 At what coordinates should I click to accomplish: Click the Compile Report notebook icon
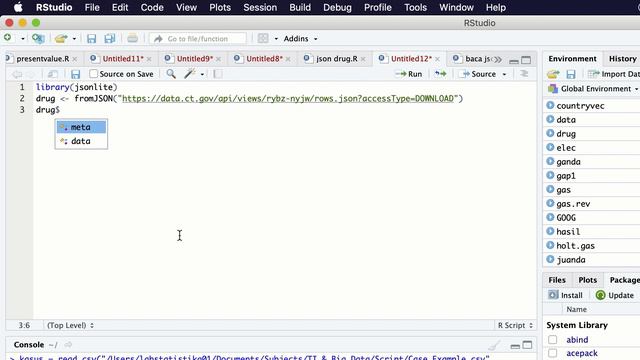218,74
